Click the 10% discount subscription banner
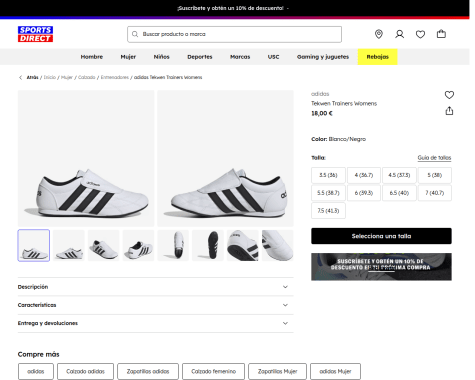 click(x=381, y=267)
